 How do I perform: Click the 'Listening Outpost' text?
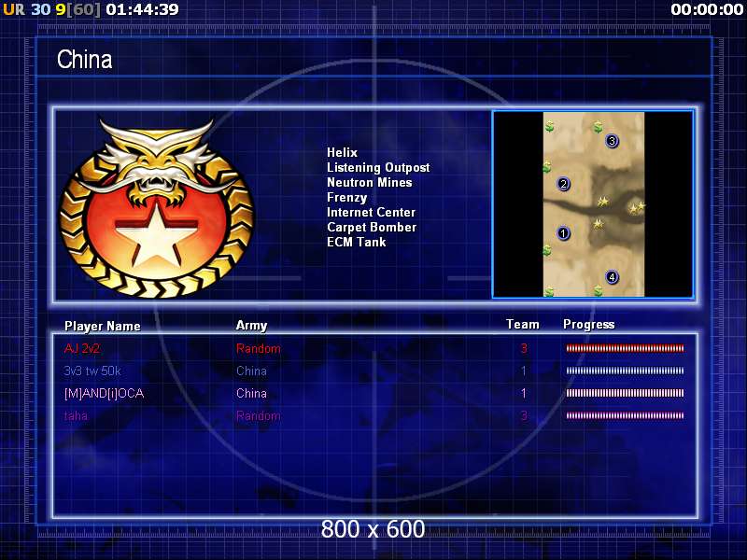pyautogui.click(x=378, y=168)
